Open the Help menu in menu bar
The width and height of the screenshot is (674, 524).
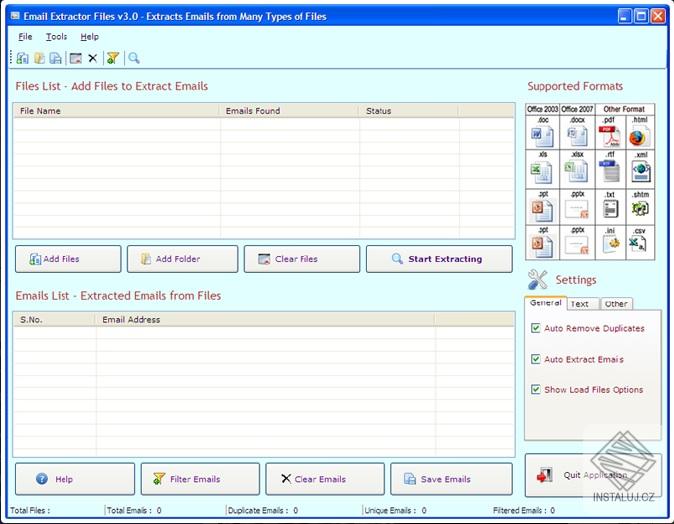click(x=89, y=37)
